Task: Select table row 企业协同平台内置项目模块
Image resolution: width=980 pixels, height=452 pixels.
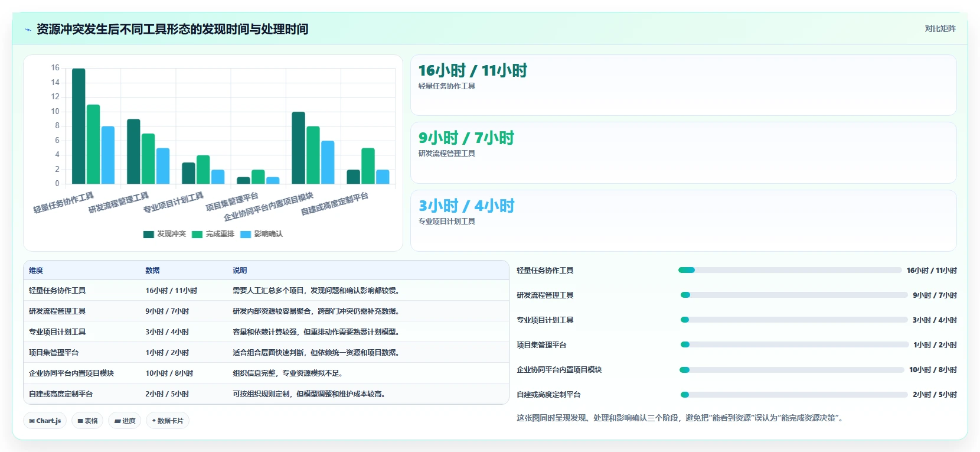Action: click(x=266, y=373)
